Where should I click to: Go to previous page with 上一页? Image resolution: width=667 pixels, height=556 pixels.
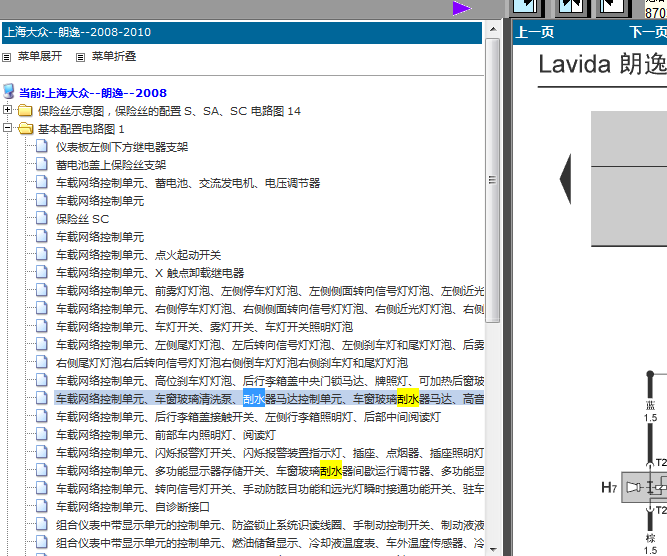click(x=535, y=32)
